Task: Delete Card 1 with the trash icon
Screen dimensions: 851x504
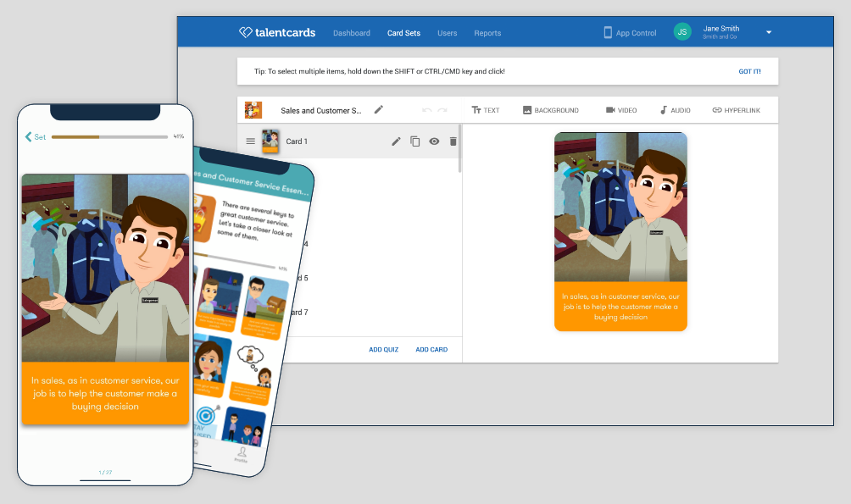Action: (453, 141)
